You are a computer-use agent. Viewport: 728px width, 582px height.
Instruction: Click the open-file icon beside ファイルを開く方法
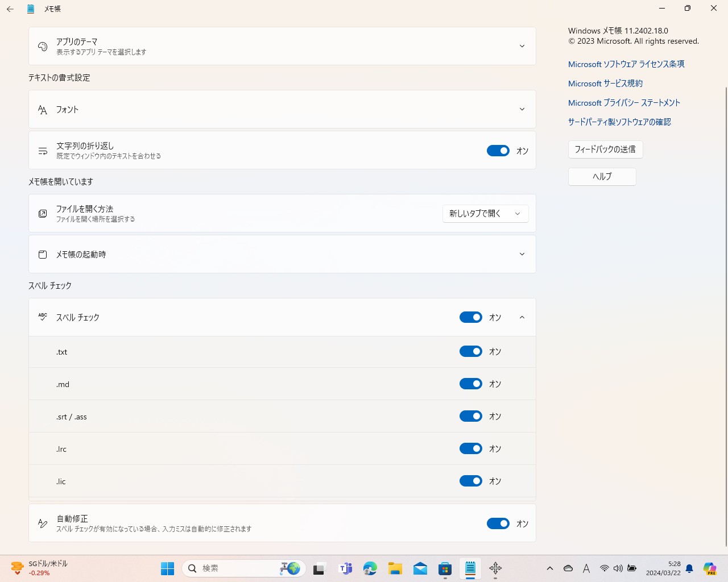tap(43, 214)
